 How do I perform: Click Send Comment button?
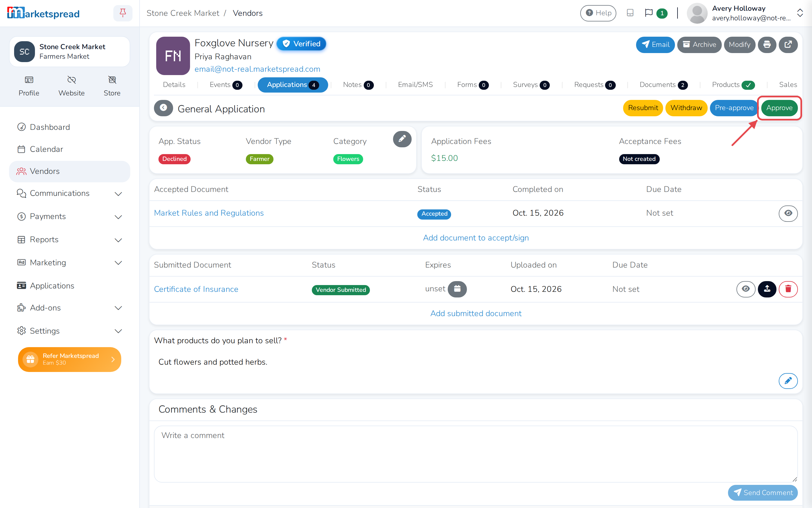(763, 492)
